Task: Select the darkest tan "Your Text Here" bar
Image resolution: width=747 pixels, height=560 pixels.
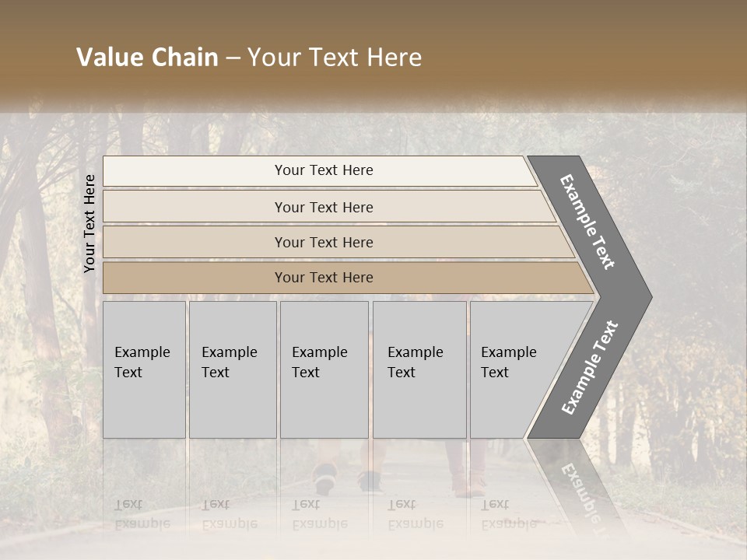Action: [323, 278]
